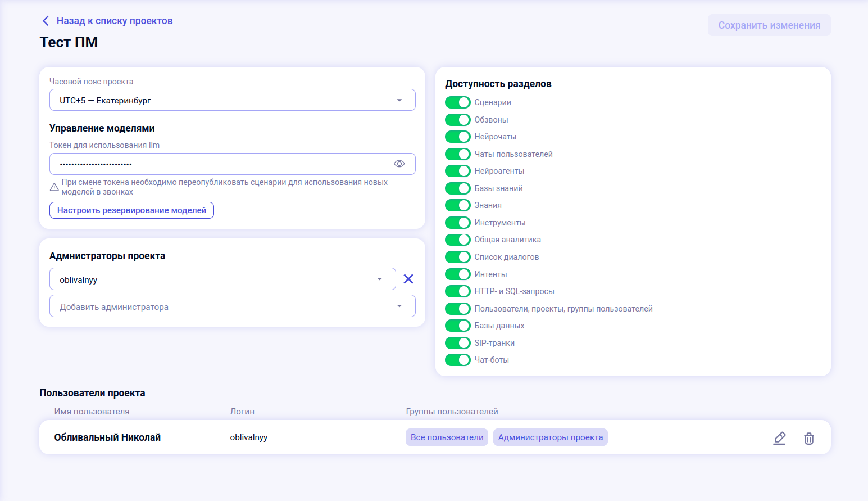This screenshot has height=501, width=868.
Task: Click the Сохранить изменения button
Action: [x=769, y=25]
